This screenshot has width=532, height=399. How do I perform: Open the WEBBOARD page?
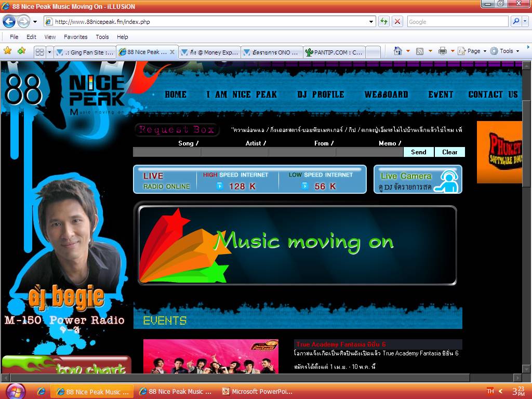tap(386, 95)
